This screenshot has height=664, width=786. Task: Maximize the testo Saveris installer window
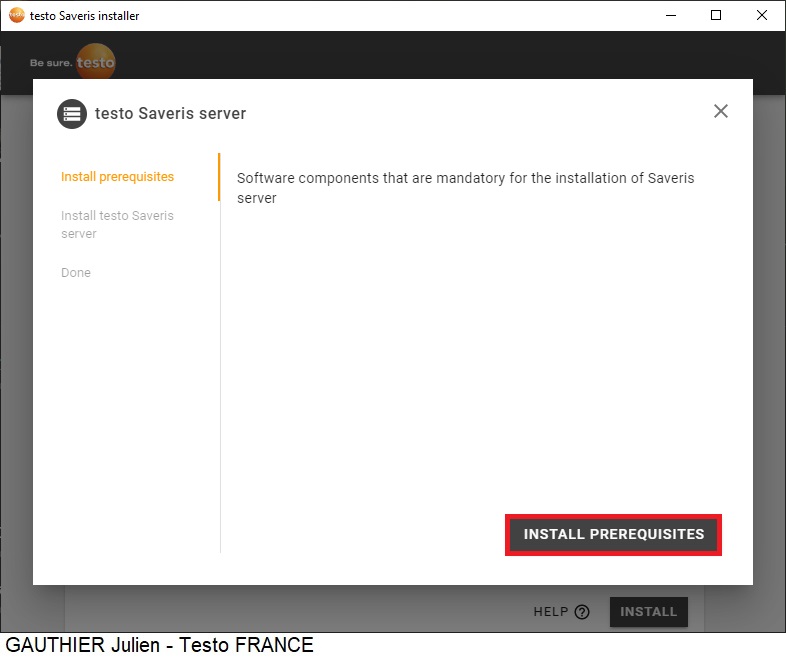(x=716, y=16)
